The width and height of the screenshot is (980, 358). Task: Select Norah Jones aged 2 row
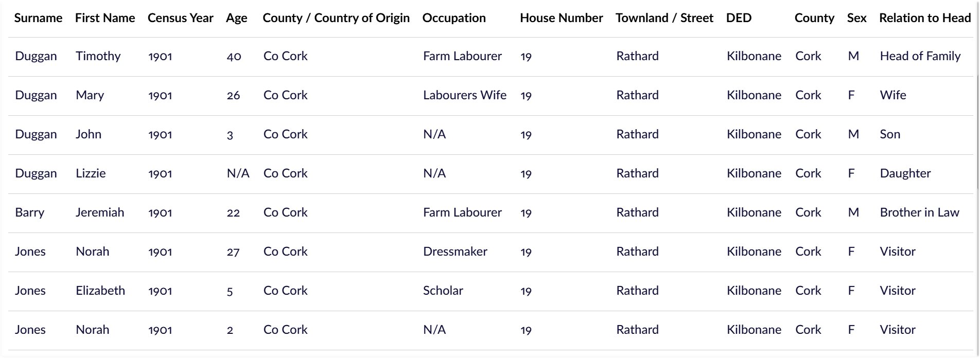point(491,330)
